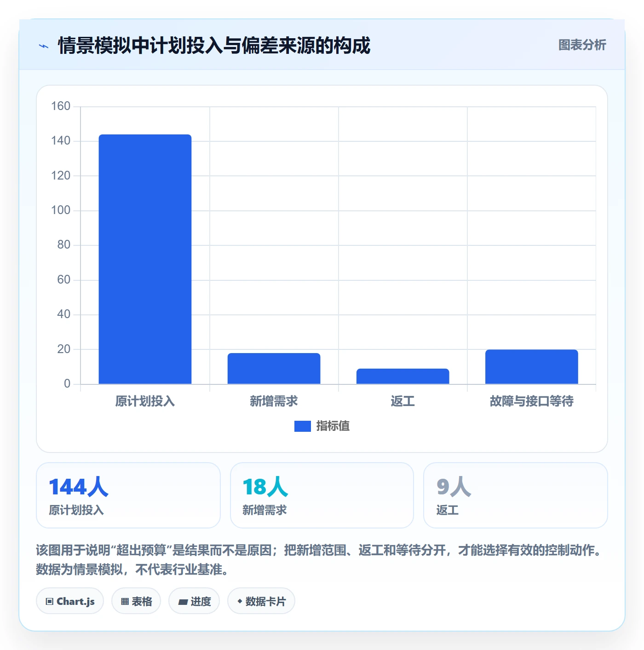Image resolution: width=644 pixels, height=650 pixels.
Task: Click the 0 y-axis tick label
Action: pos(67,384)
